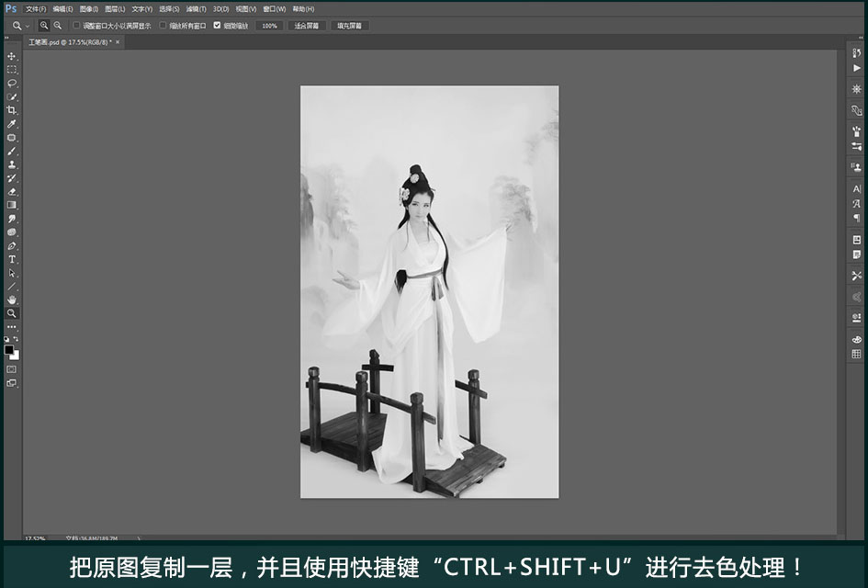Viewport: 868px width, 588px height.
Task: Close the 工笔画.psd document tab
Action: coord(118,42)
